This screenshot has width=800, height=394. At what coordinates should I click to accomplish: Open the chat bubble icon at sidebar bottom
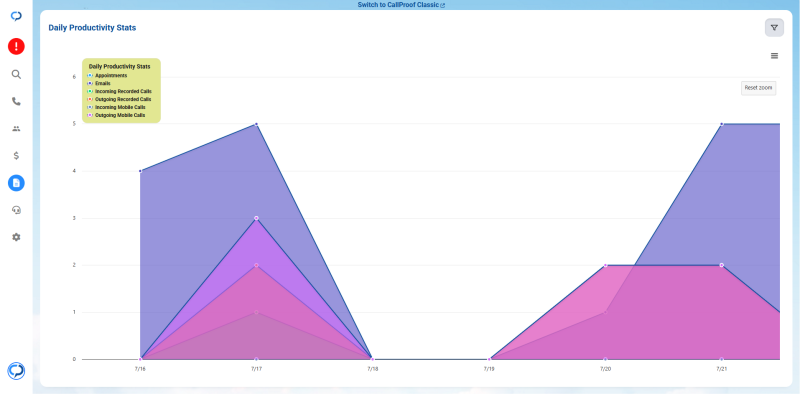coord(16,371)
